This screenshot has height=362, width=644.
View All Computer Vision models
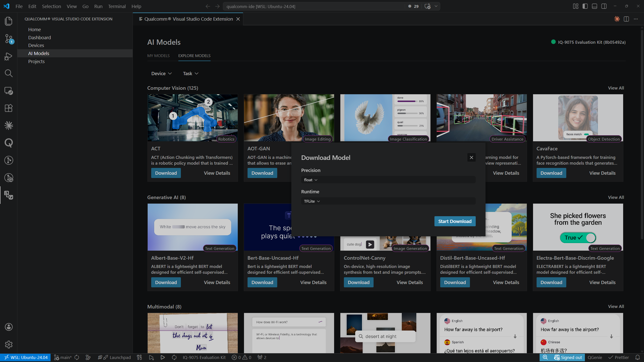click(616, 88)
